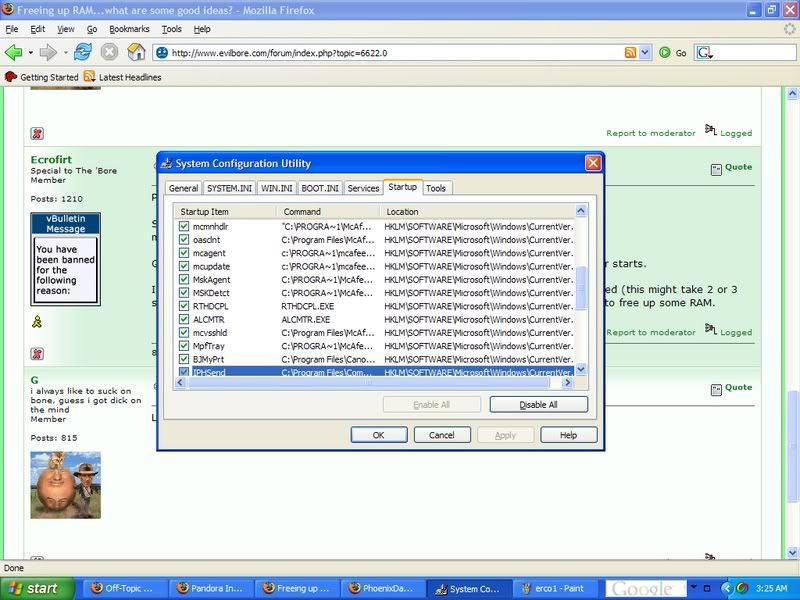Open the Latest Headlines feed bookmark
The height and width of the screenshot is (600, 800).
[122, 77]
